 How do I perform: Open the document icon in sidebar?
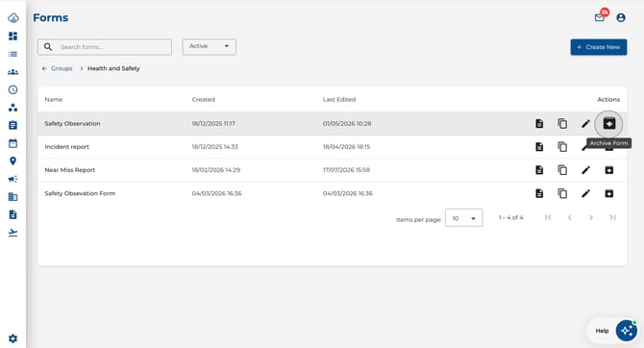tap(13, 214)
